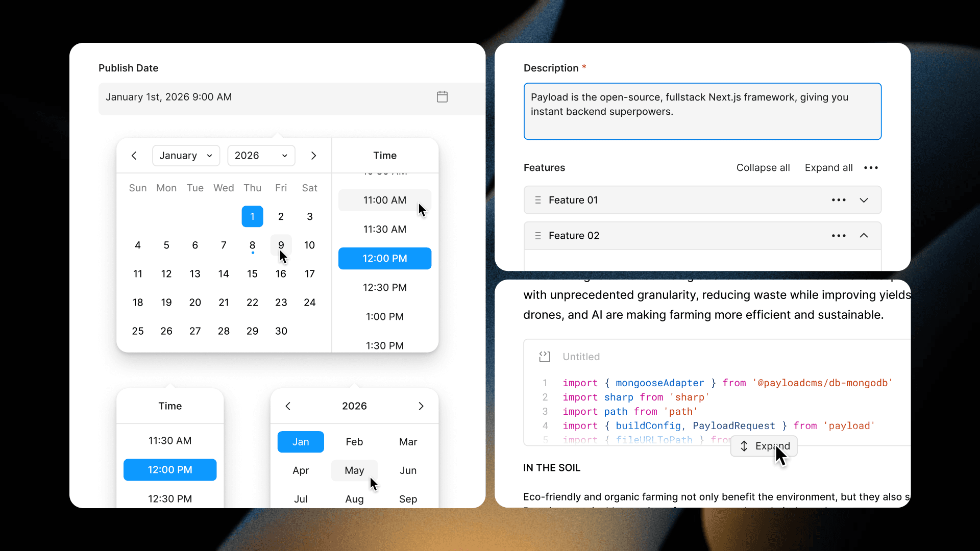
Task: Open the January month dropdown
Action: tap(186, 156)
